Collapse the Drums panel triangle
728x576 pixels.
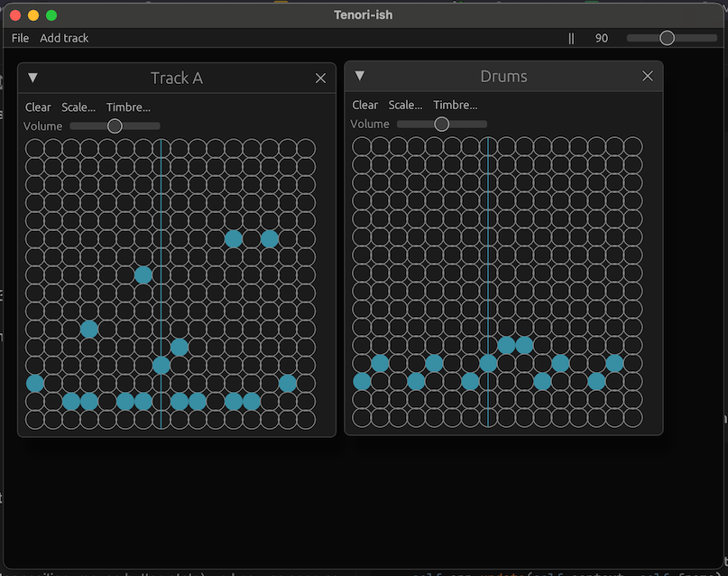pyautogui.click(x=360, y=77)
